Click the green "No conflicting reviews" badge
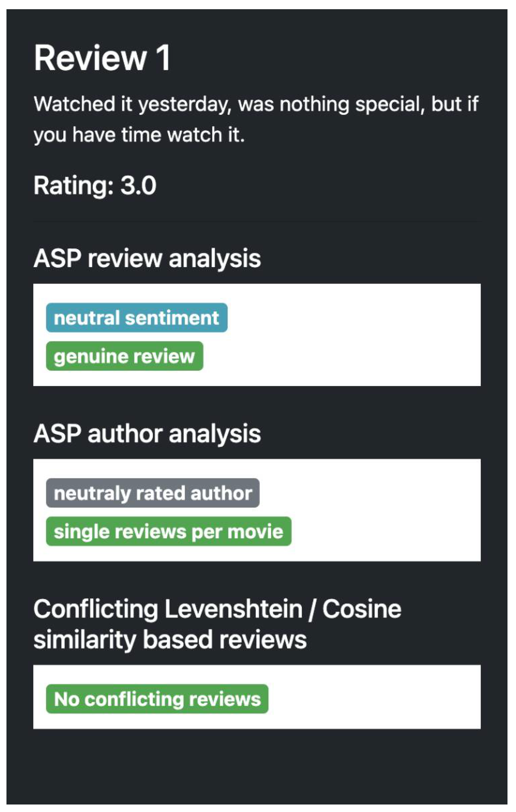Image resolution: width=516 pixels, height=812 pixels. coord(157,699)
